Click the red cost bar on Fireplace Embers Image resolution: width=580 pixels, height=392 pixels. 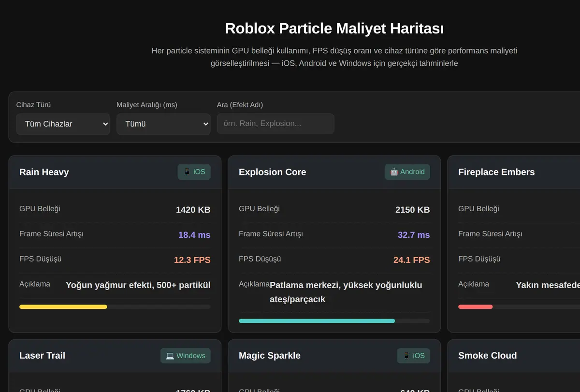point(475,306)
